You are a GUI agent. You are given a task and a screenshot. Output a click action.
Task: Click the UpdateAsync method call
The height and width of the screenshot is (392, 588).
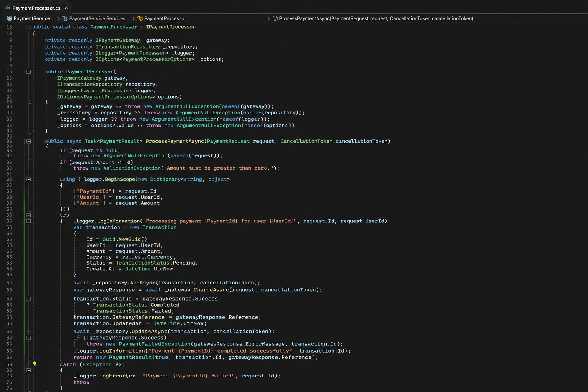pos(150,331)
